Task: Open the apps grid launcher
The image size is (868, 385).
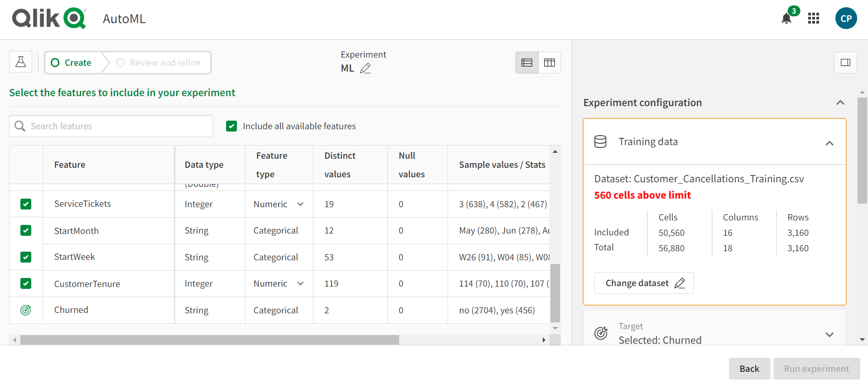Action: coord(814,19)
